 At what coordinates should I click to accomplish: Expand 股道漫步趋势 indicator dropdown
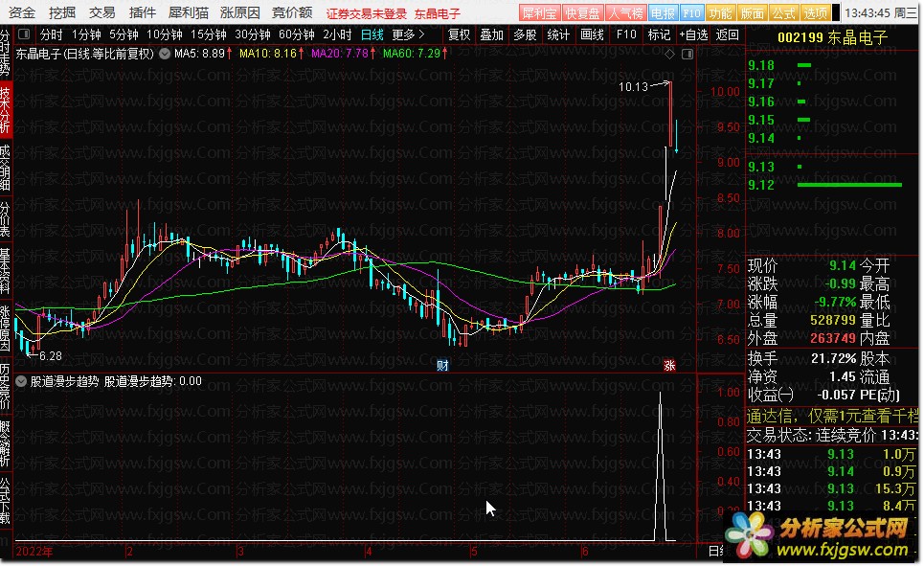point(21,381)
